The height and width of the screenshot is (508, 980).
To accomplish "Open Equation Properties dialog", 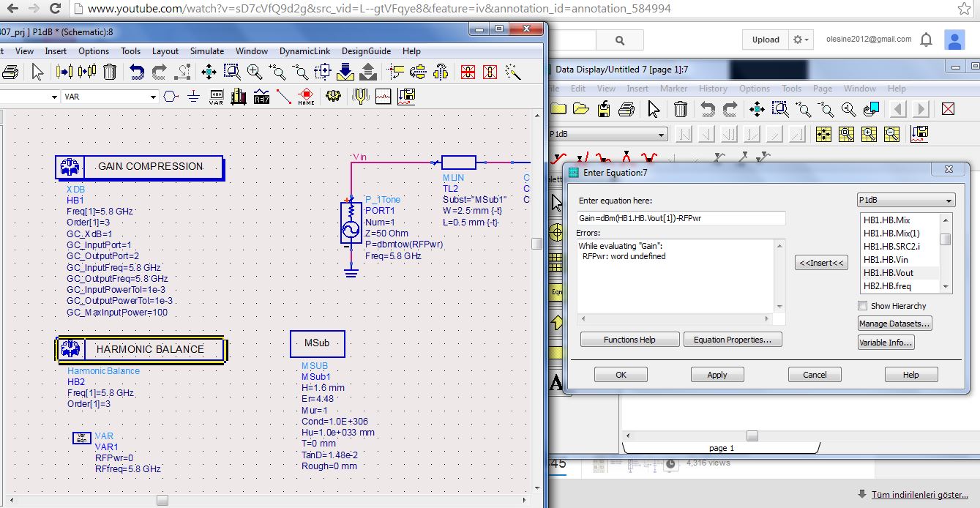I will [733, 340].
